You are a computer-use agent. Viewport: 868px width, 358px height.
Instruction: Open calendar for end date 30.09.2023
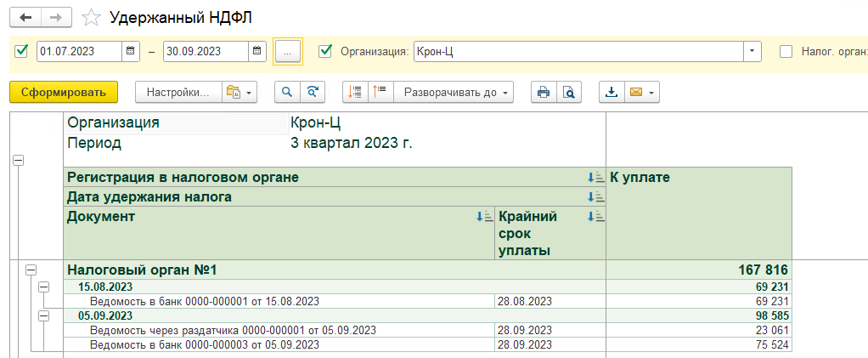pos(256,52)
